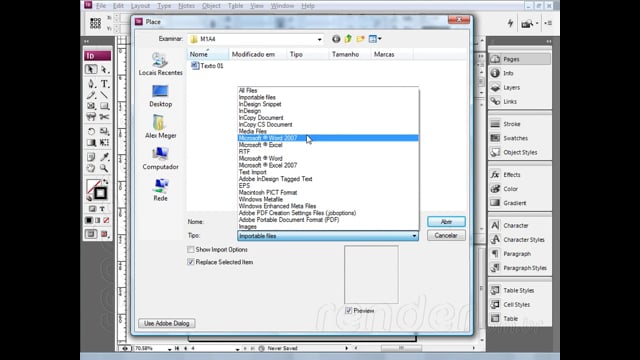Viewport: 640px width, 360px height.
Task: Open the Swatches panel
Action: (520, 138)
